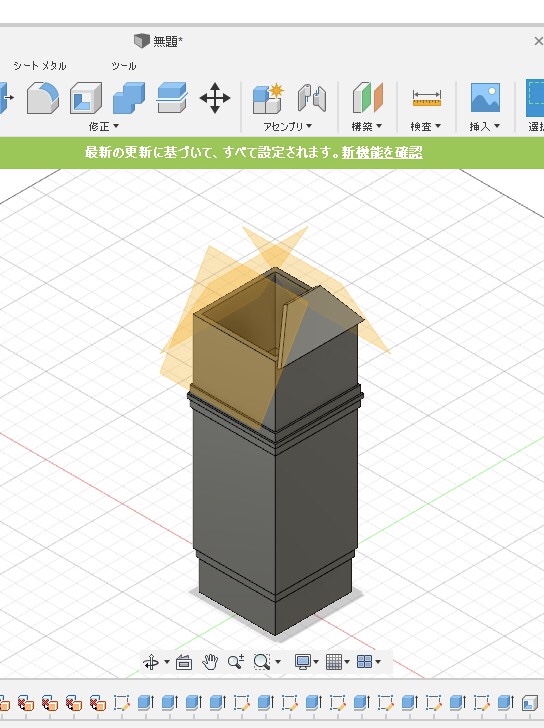
Task: Select the last extrude feature before shell
Action: (x=506, y=703)
